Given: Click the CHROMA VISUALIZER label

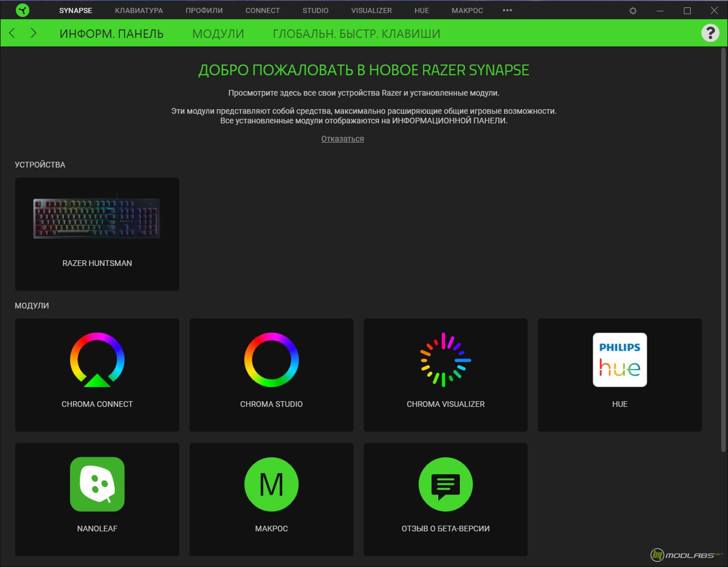Looking at the screenshot, I should [x=445, y=404].
